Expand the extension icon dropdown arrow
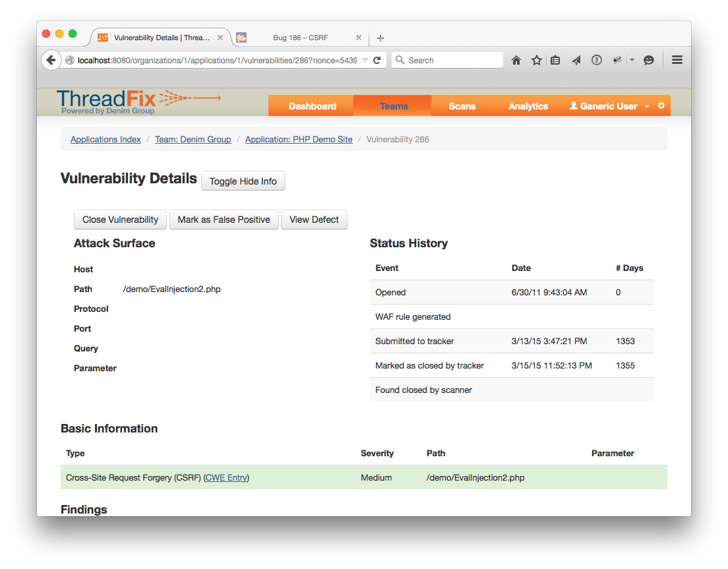Image resolution: width=728 pixels, height=569 pixels. [x=632, y=61]
